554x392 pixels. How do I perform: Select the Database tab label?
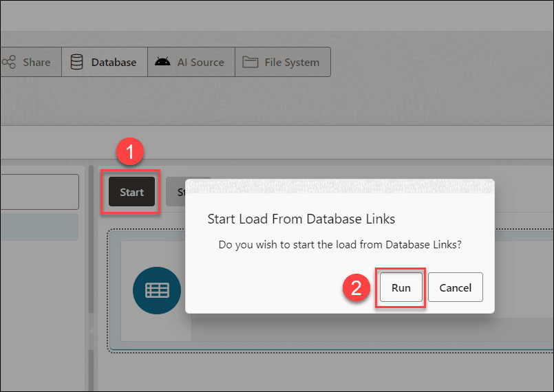point(114,62)
